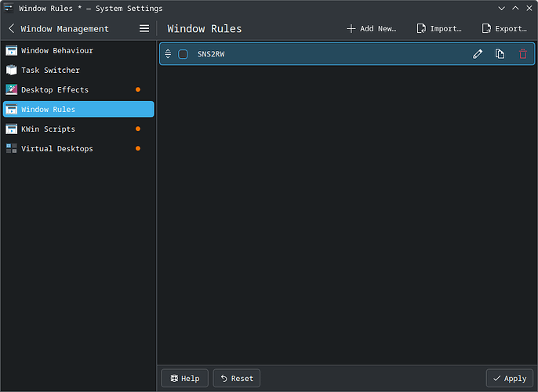This screenshot has width=538, height=392.
Task: Open Task Switcher settings
Action: click(78, 70)
